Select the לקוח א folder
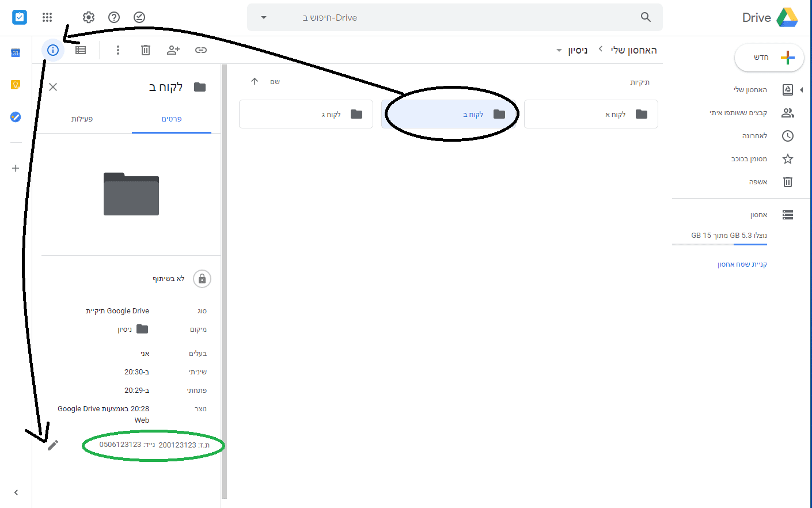 click(x=591, y=114)
